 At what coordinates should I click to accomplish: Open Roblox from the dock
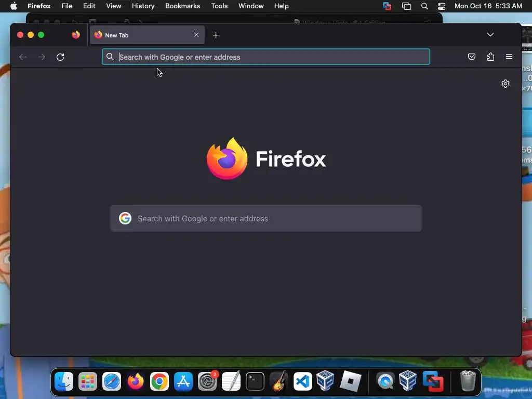click(351, 381)
